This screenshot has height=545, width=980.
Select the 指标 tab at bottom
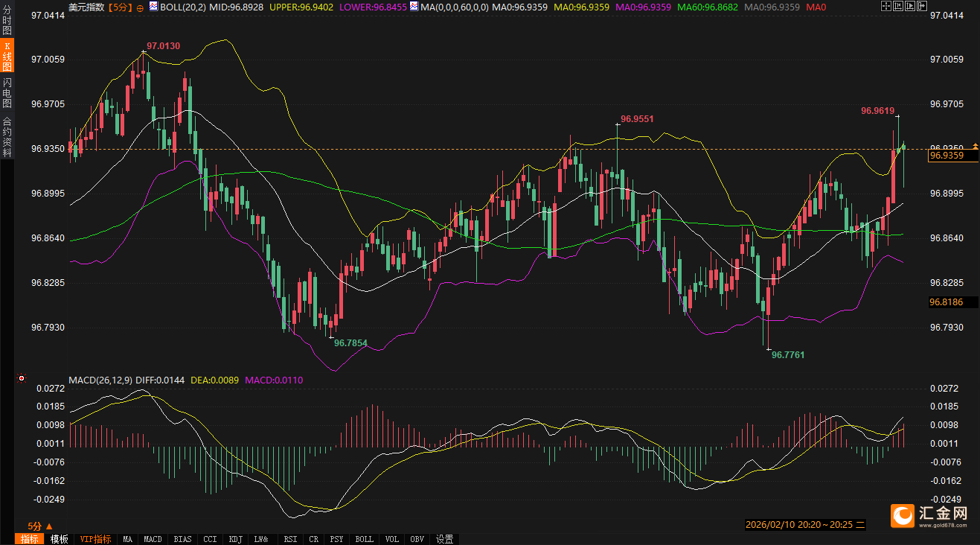tap(30, 539)
